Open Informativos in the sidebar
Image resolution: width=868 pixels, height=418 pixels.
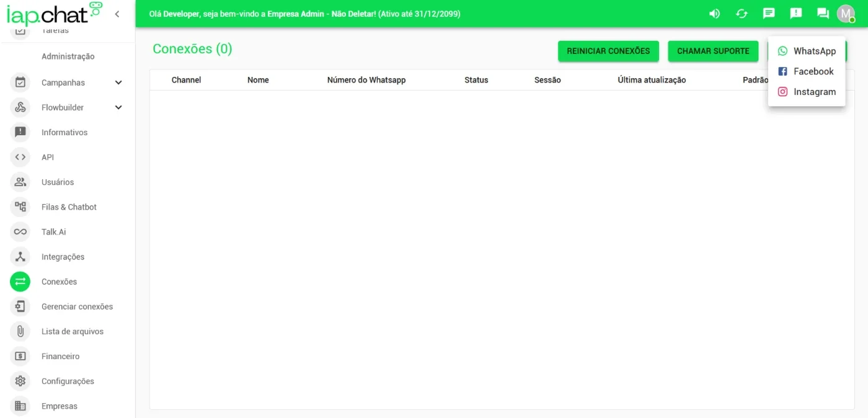tap(64, 132)
